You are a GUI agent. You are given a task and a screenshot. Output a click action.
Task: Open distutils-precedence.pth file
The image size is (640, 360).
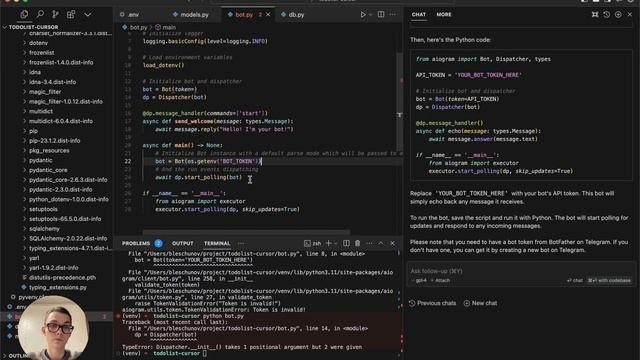pyautogui.click(x=62, y=278)
